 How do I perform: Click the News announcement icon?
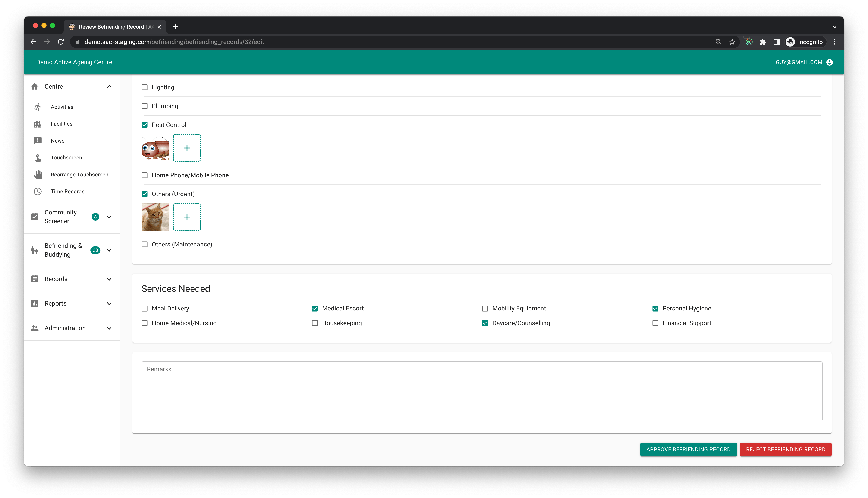coord(38,141)
